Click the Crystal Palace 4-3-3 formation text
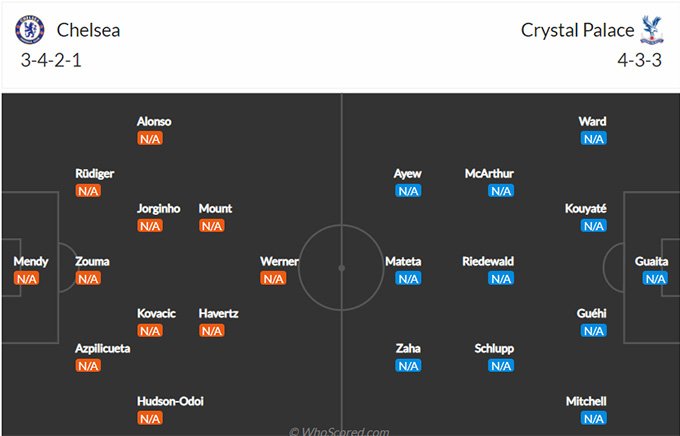680x436 pixels. coord(640,60)
